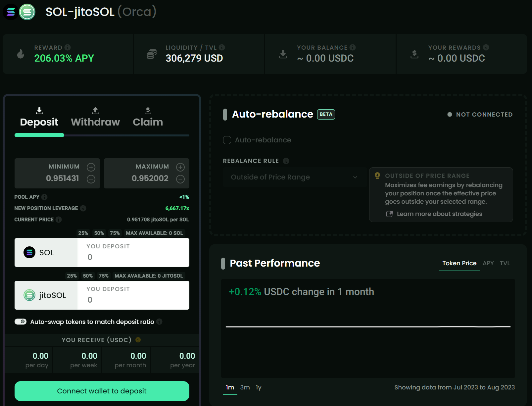Click the 0.951708 jitoSOL per SOL price

click(x=158, y=220)
